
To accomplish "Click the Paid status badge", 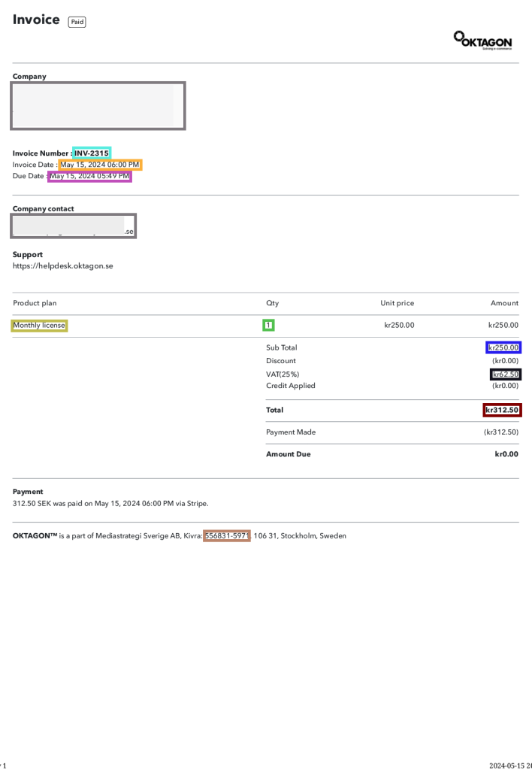I will [77, 22].
